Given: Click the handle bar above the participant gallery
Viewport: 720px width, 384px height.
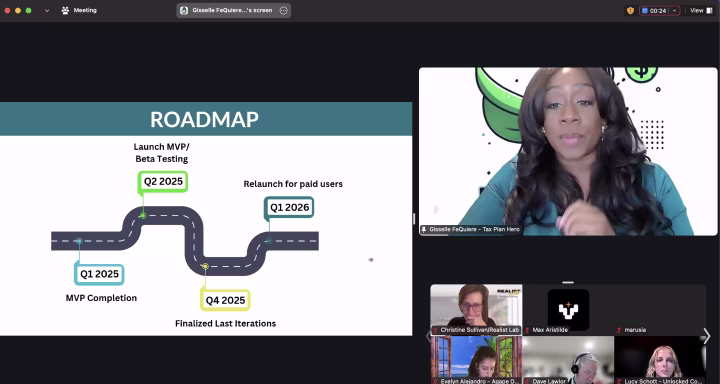Looking at the screenshot, I should point(568,282).
